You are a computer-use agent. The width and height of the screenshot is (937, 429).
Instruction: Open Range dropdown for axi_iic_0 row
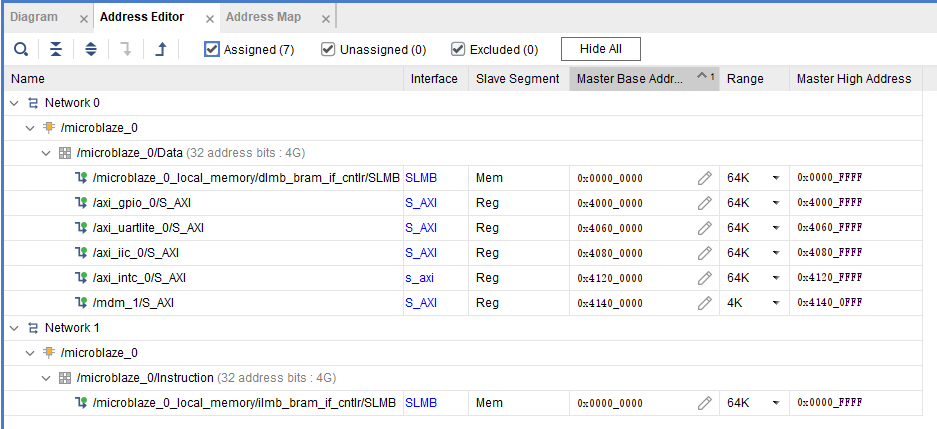776,253
